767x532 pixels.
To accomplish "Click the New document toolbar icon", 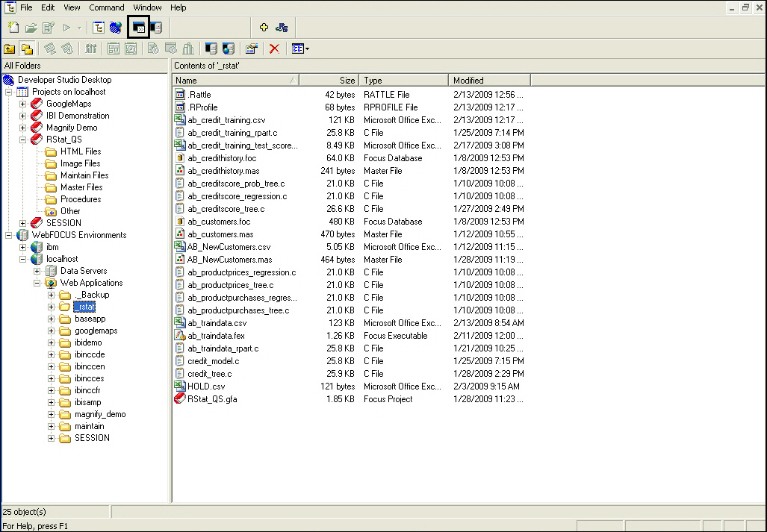I will point(13,28).
